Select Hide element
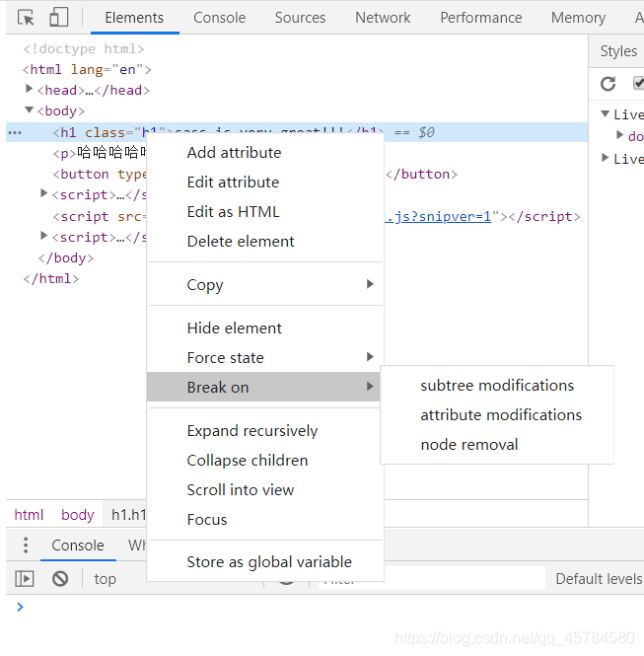The image size is (644, 656). (x=264, y=328)
